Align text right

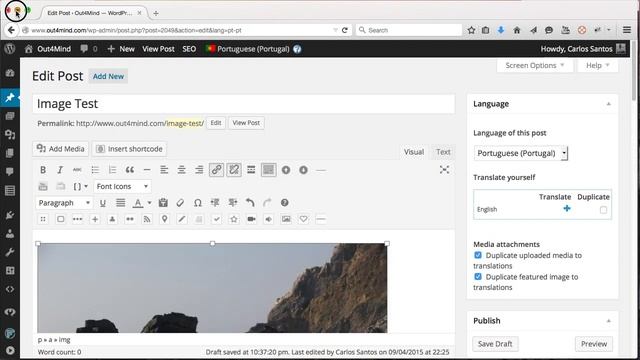[199, 170]
